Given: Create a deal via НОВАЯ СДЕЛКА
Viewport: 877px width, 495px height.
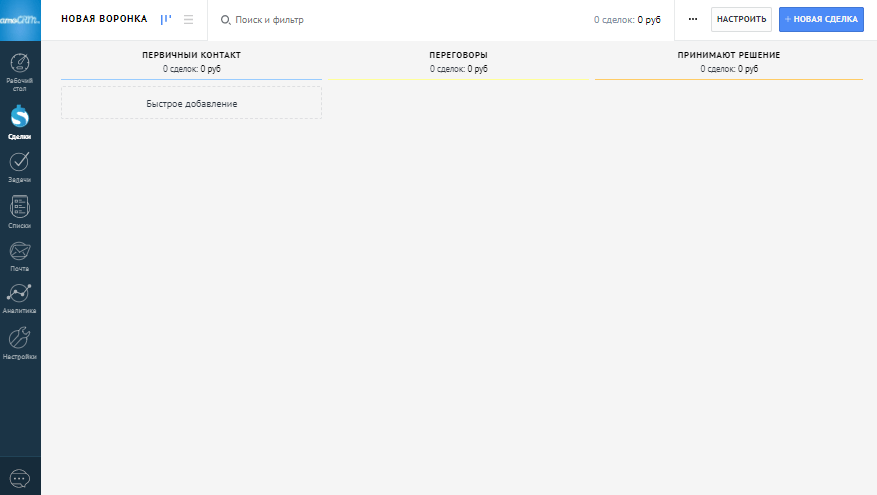Looking at the screenshot, I should coord(821,19).
